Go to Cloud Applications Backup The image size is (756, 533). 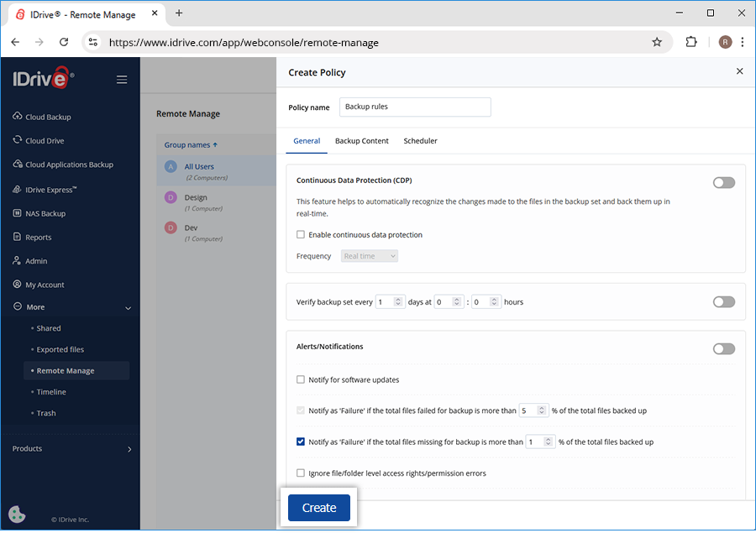(63, 165)
